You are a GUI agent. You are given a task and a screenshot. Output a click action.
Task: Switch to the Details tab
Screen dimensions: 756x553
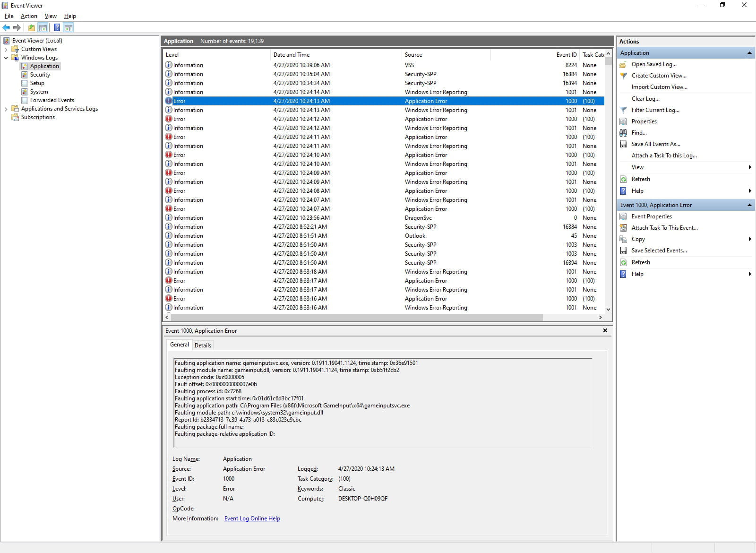point(203,346)
